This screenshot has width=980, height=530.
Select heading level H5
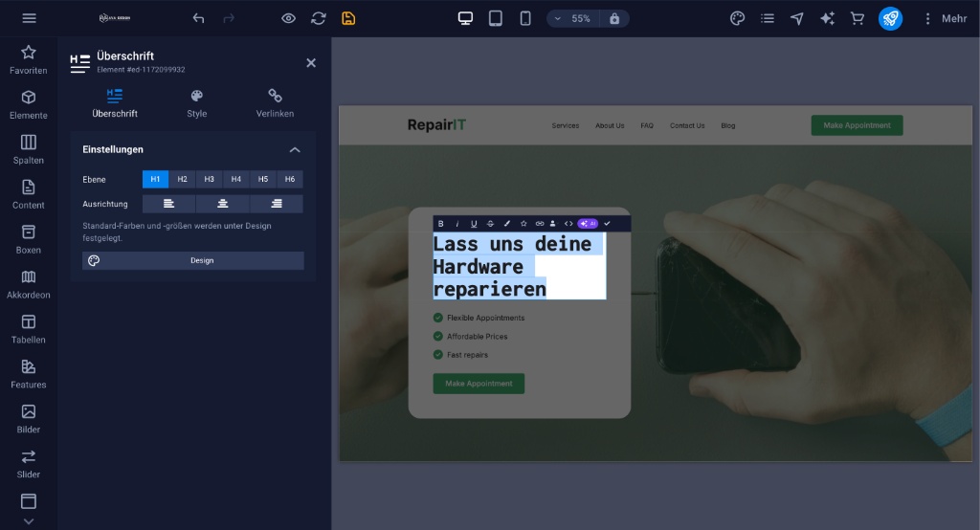[x=263, y=179]
